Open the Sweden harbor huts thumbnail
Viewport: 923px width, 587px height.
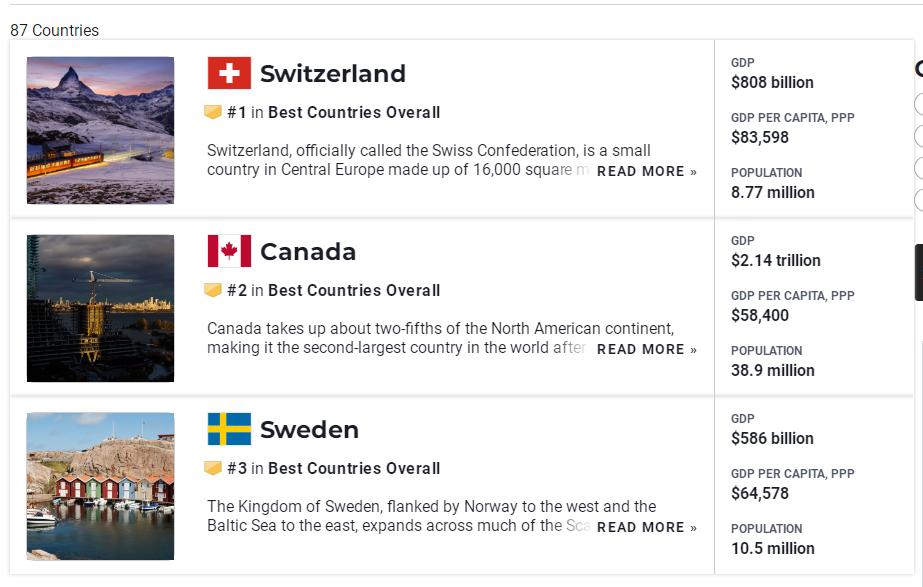(x=100, y=486)
